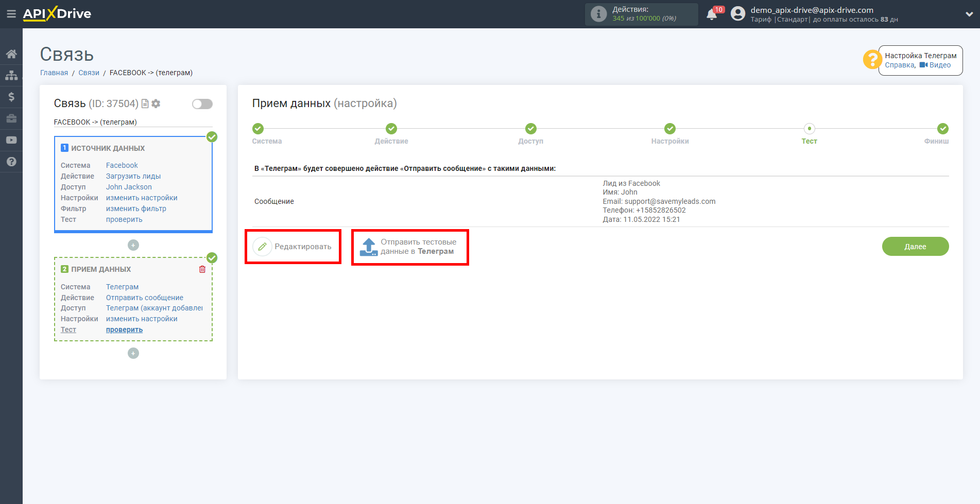Delete the data receiving block
This screenshot has height=504, width=980.
click(202, 269)
